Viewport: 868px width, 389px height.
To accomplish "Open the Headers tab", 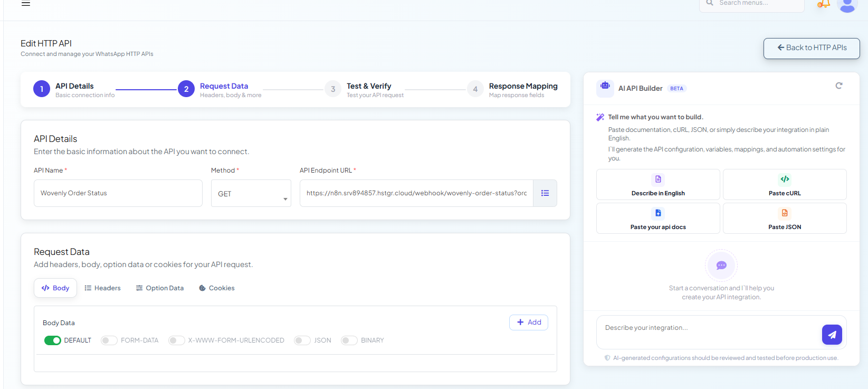I will [x=102, y=288].
